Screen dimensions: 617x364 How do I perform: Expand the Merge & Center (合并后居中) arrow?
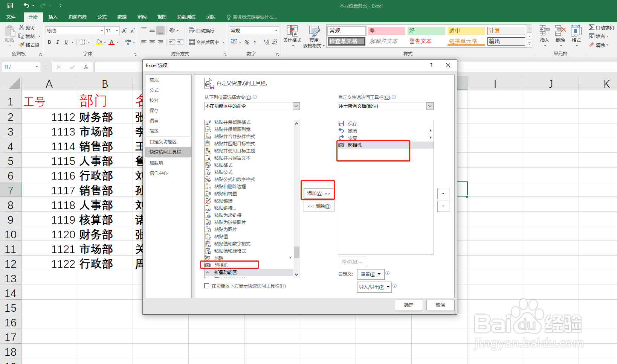223,42
